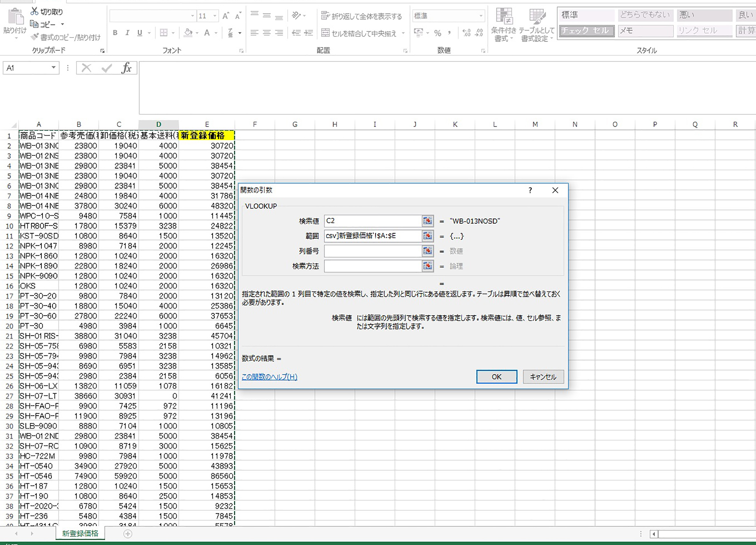This screenshot has width=756, height=545.
Task: Open conditional formatting 条件付き書式
Action: [x=504, y=25]
